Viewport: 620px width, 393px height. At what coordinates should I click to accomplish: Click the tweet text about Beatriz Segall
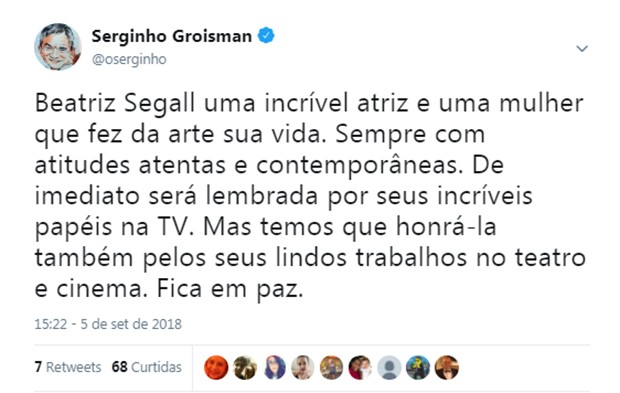[310, 196]
